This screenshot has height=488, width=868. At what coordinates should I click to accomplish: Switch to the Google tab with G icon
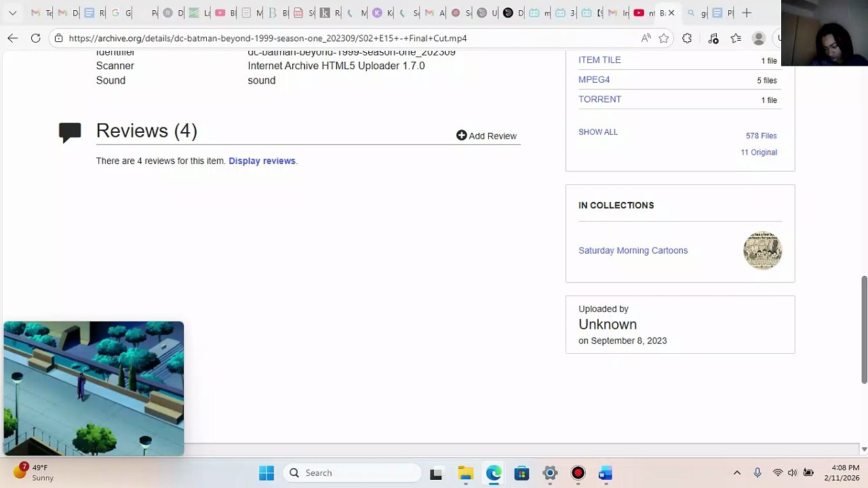pos(115,13)
